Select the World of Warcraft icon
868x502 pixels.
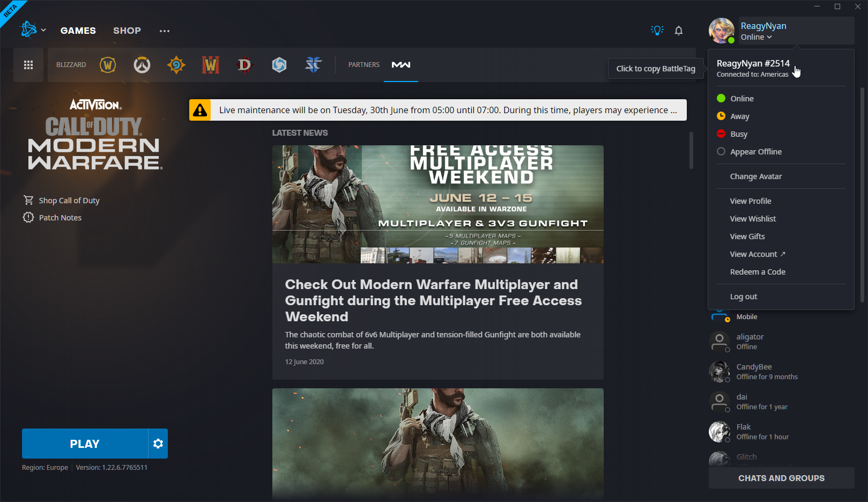(x=108, y=65)
